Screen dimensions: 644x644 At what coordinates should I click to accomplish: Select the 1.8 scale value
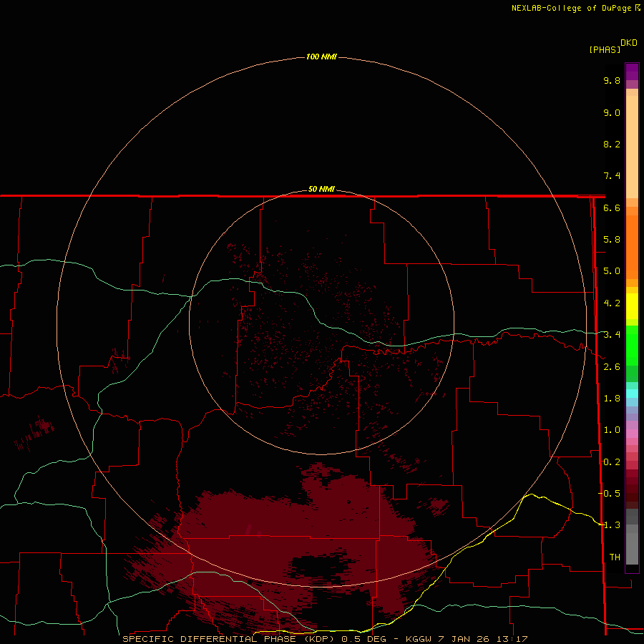tap(612, 399)
